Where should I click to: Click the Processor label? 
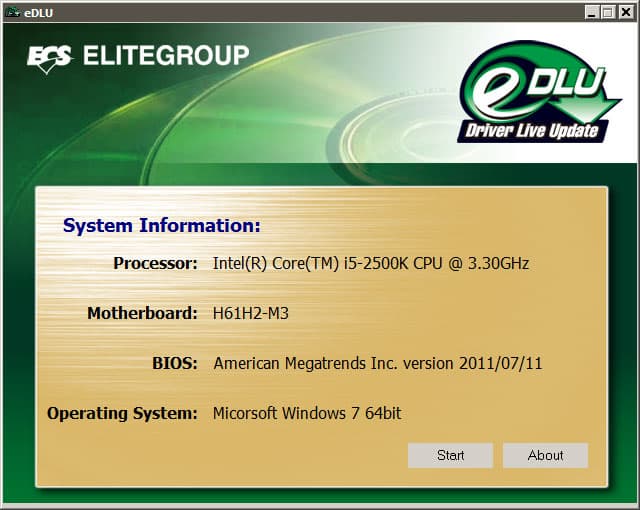click(156, 263)
